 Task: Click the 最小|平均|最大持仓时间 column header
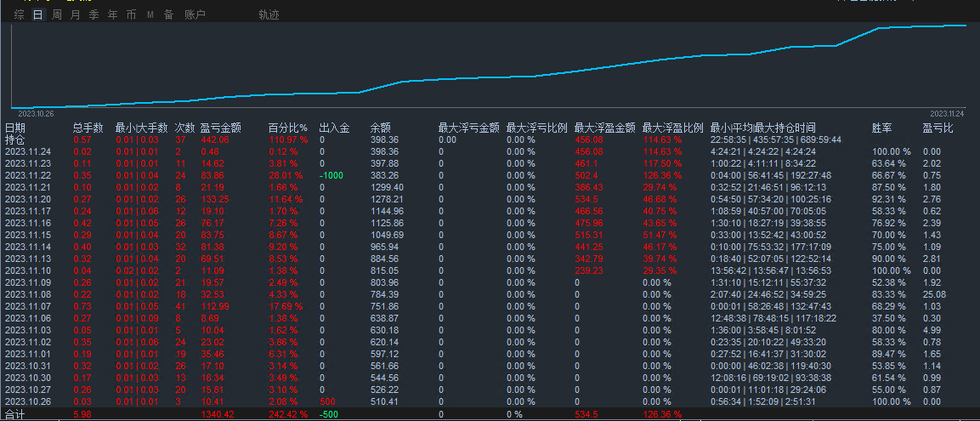pos(762,128)
